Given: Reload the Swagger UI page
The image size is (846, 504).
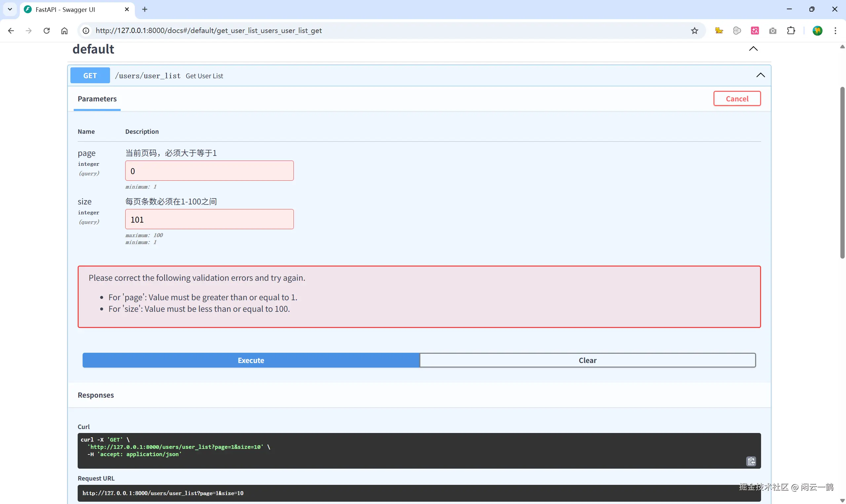Looking at the screenshot, I should point(47,31).
